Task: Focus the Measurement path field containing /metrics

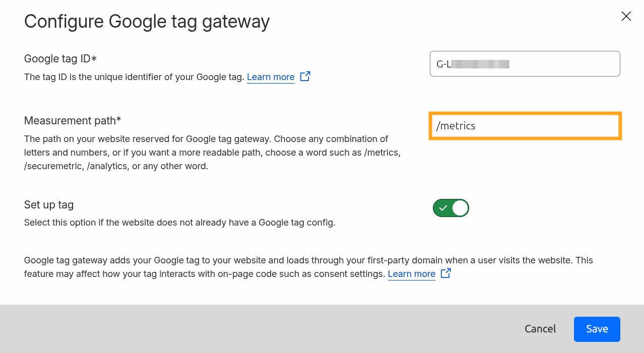Action: 525,126
